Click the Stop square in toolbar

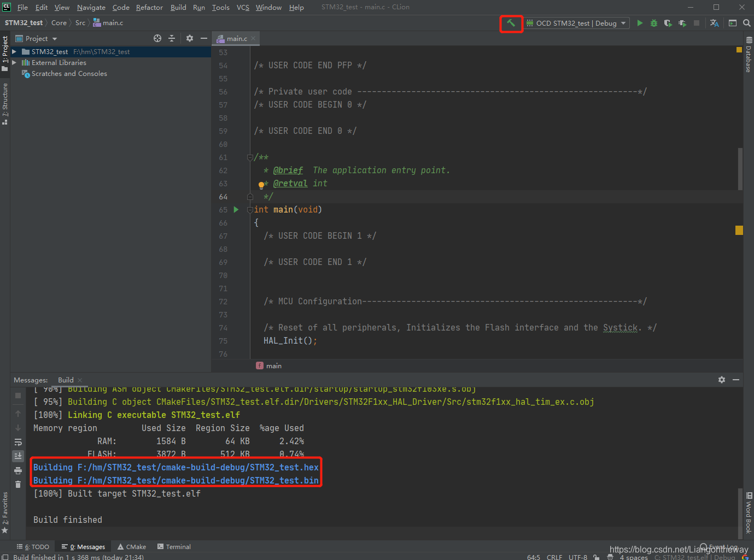[x=696, y=23]
